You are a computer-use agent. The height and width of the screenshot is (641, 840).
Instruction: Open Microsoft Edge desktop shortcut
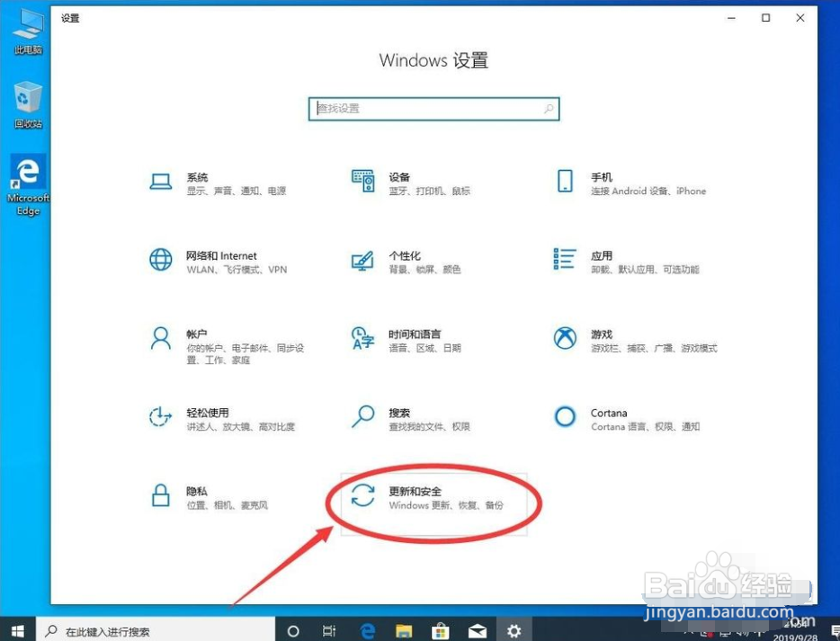tap(28, 185)
